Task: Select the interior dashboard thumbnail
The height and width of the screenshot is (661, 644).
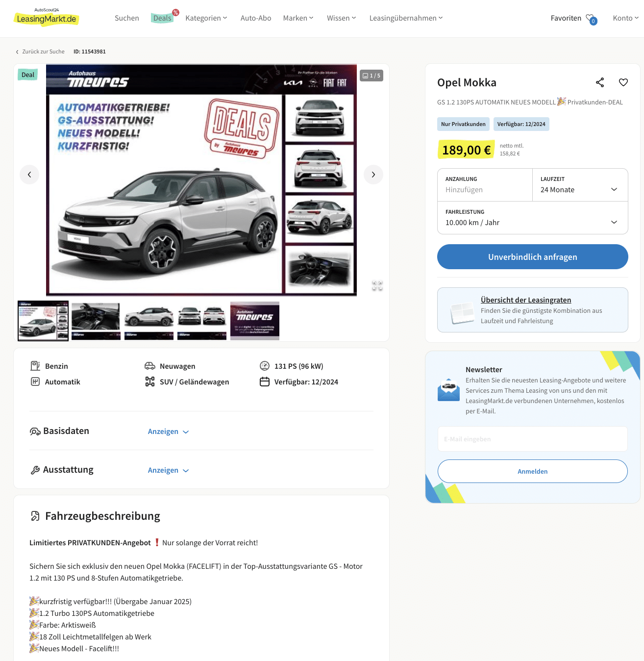Action: click(96, 321)
